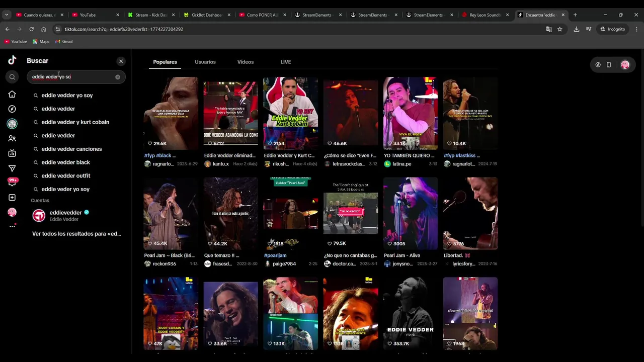The width and height of the screenshot is (644, 362).
Task: Go to the Home feed icon
Action: [12, 94]
